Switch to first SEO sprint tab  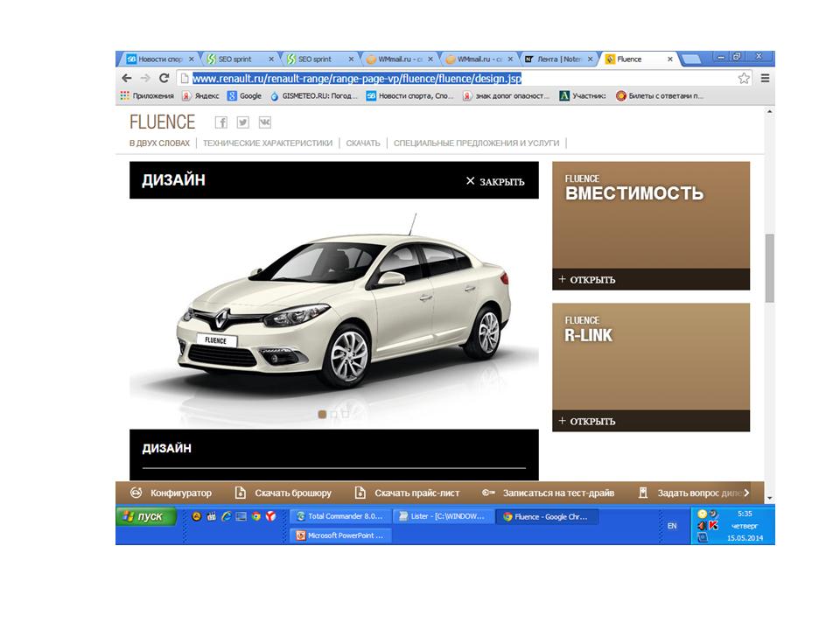click(240, 59)
